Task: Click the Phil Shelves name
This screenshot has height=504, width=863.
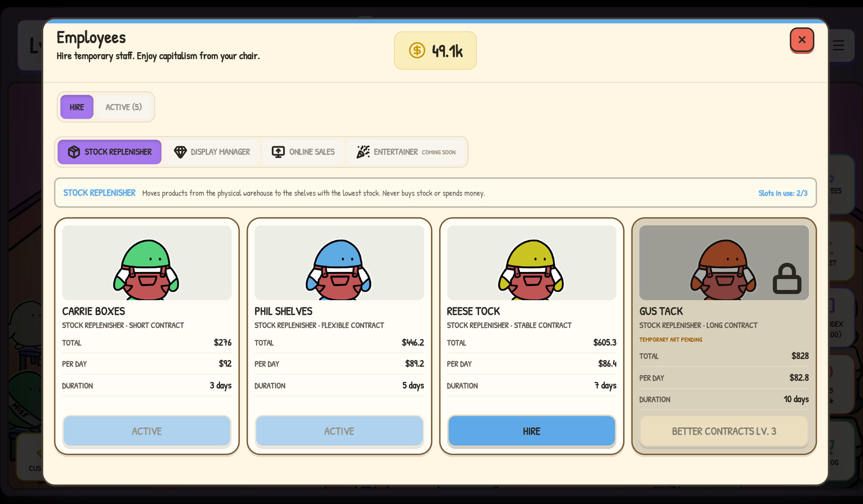Action: pos(283,311)
